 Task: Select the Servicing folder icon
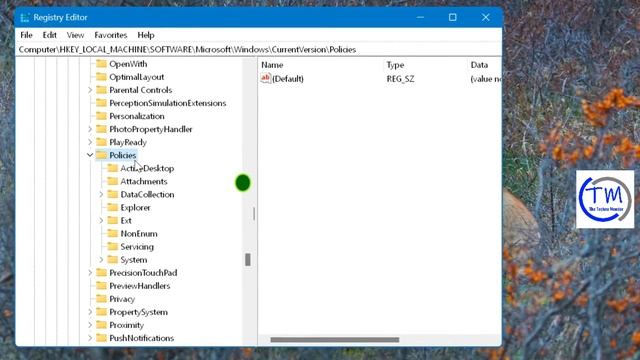[x=113, y=247]
